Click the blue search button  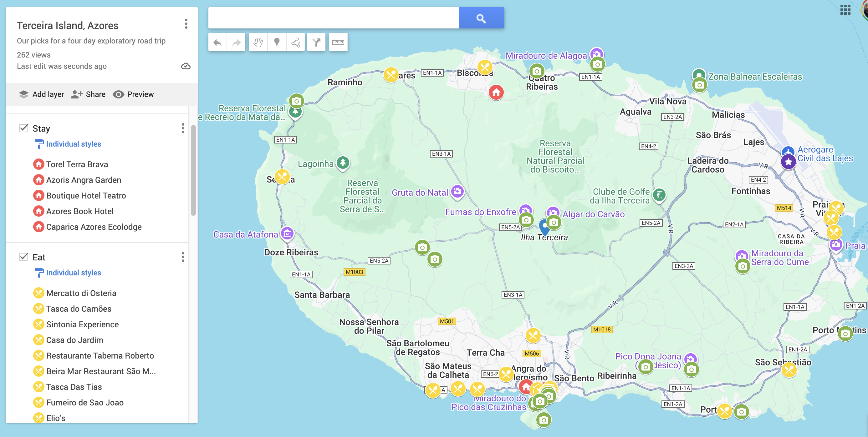481,18
